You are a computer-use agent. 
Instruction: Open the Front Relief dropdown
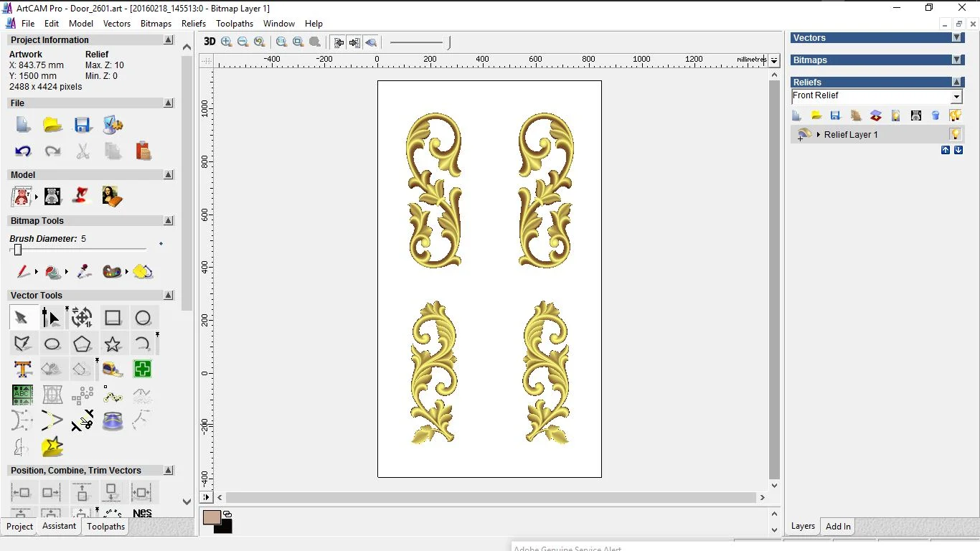[x=956, y=97]
